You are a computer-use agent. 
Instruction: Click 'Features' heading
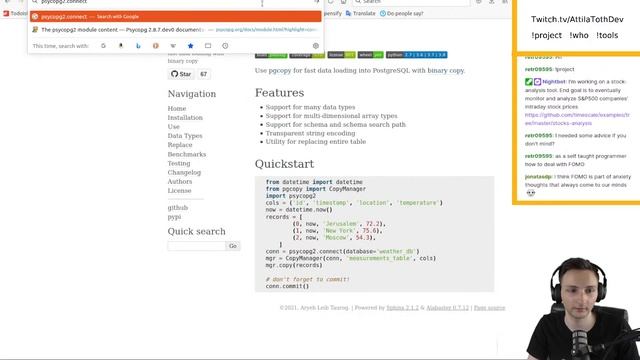pyautogui.click(x=280, y=93)
